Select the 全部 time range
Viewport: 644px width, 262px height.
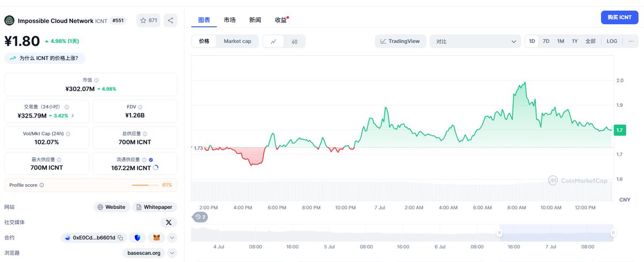click(x=590, y=41)
